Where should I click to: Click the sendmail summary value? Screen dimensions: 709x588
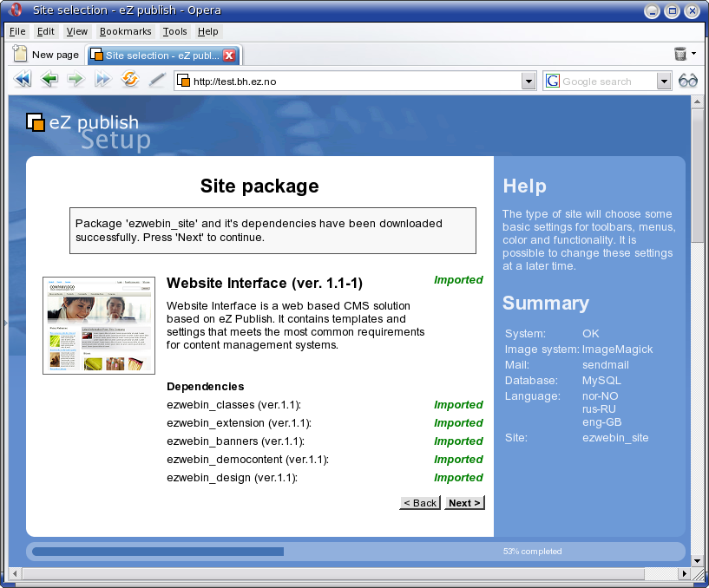coord(606,365)
